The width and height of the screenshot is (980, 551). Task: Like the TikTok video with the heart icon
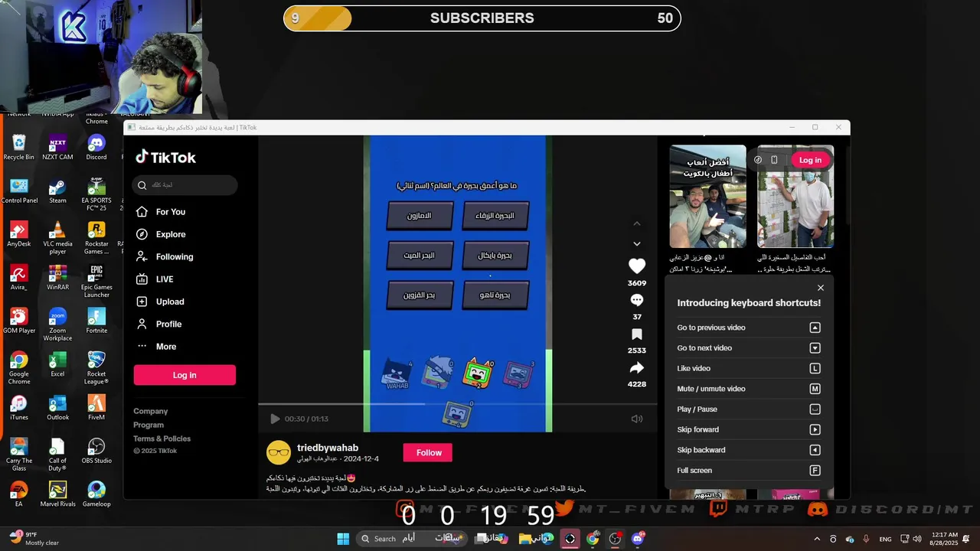[x=637, y=266]
